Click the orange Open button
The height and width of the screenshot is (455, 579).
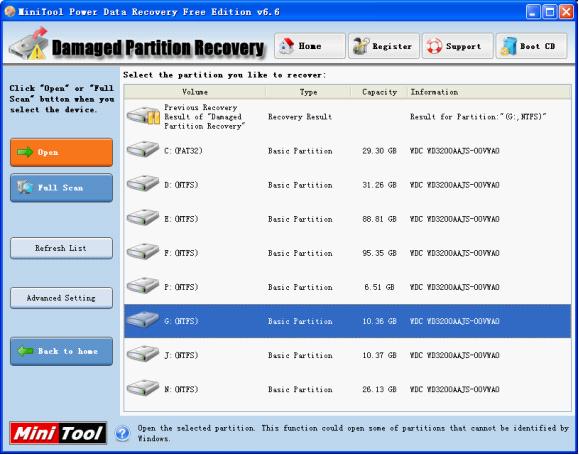(x=61, y=152)
